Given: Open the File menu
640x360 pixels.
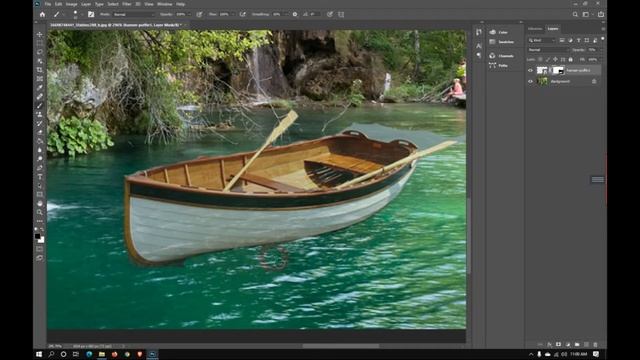Looking at the screenshot, I should (x=48, y=4).
